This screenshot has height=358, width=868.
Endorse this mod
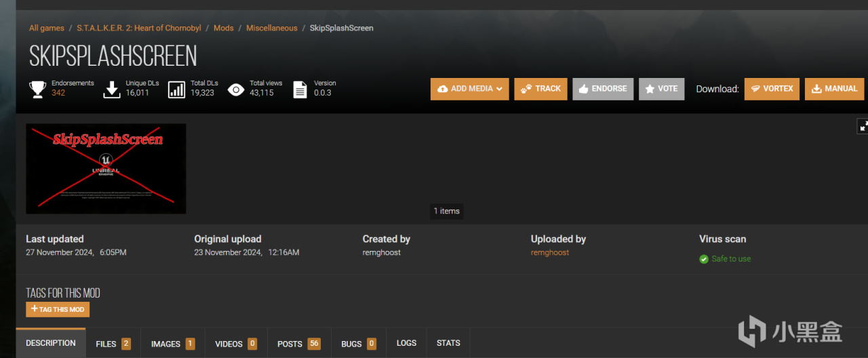(x=603, y=89)
